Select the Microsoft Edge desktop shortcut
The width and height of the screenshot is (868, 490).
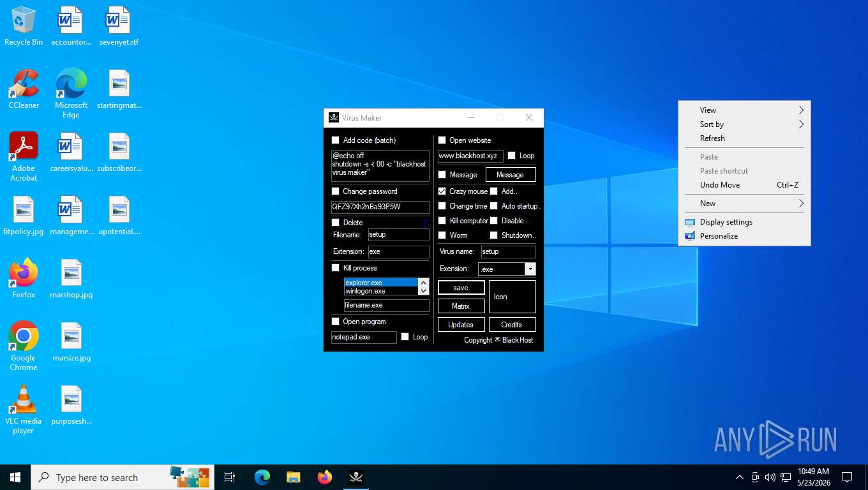pyautogui.click(x=71, y=94)
